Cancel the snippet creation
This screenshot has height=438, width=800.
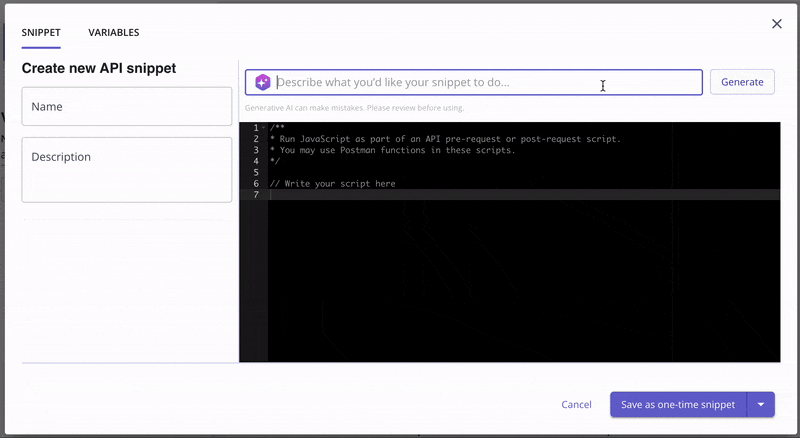(576, 404)
